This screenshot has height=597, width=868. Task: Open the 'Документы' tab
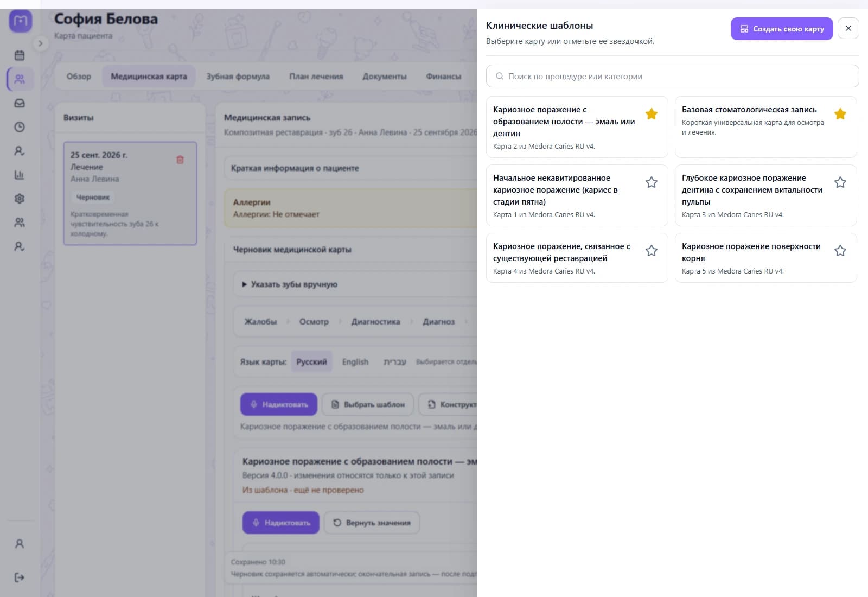click(x=384, y=77)
